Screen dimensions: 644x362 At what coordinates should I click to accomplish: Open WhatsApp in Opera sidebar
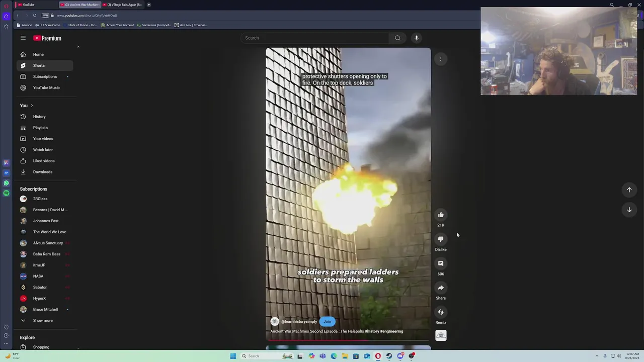point(6,183)
